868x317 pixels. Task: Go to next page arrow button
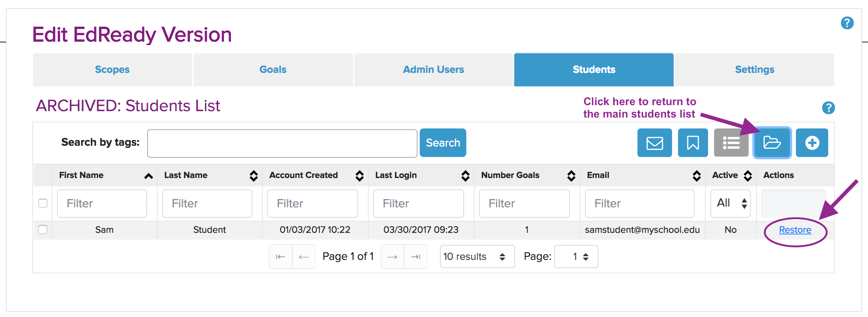click(392, 257)
